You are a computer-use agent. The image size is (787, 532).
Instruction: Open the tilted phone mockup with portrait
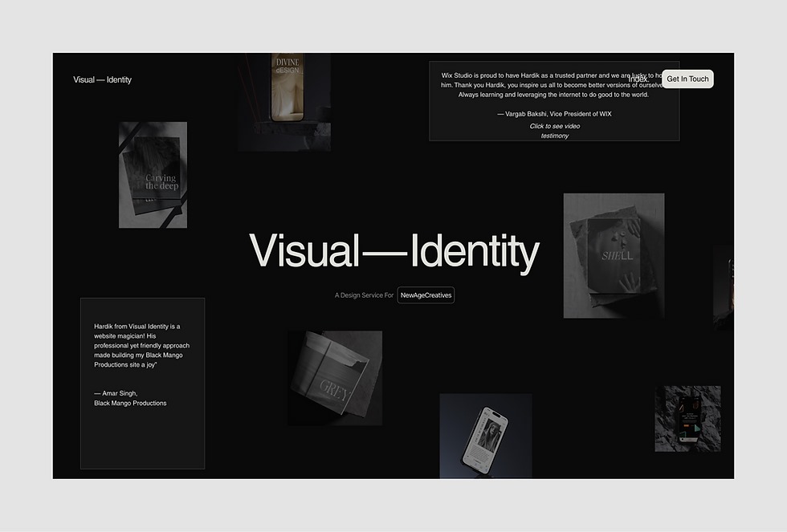(x=485, y=436)
